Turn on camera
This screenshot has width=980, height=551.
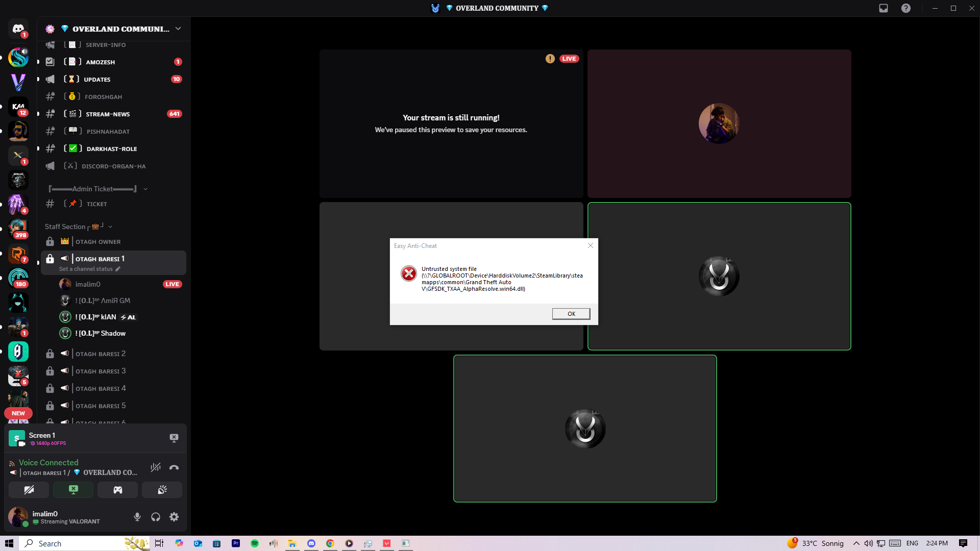tap(29, 490)
